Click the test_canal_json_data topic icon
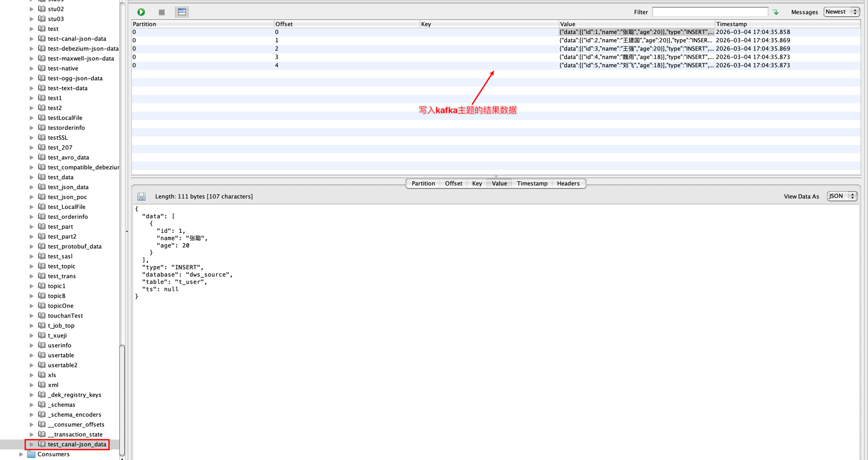868x460 pixels. (42, 444)
